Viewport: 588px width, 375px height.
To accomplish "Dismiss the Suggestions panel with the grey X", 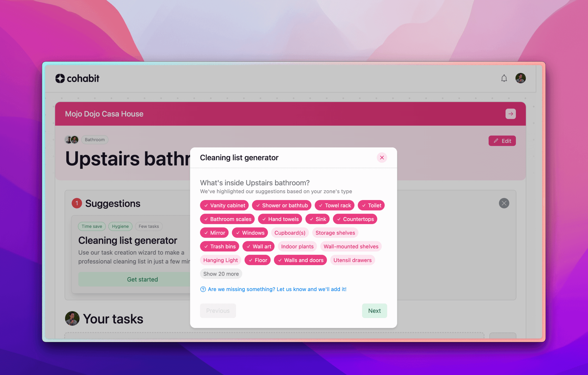I will 504,203.
